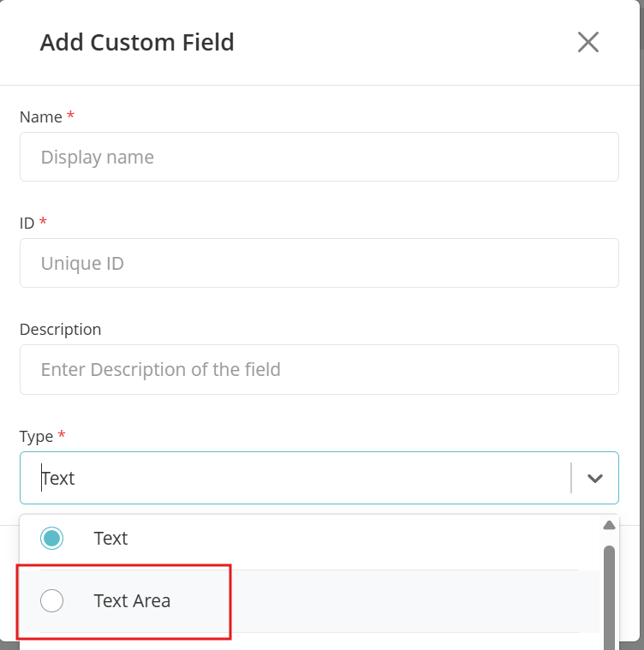Click into the Display name field
This screenshot has height=650, width=644.
coord(319,157)
